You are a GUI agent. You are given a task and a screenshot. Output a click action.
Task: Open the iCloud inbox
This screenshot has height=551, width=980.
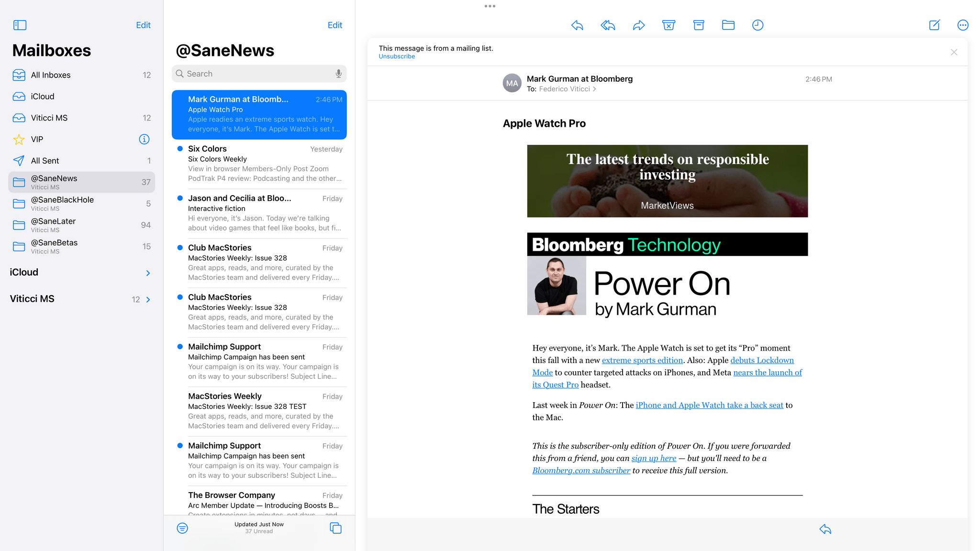point(81,97)
